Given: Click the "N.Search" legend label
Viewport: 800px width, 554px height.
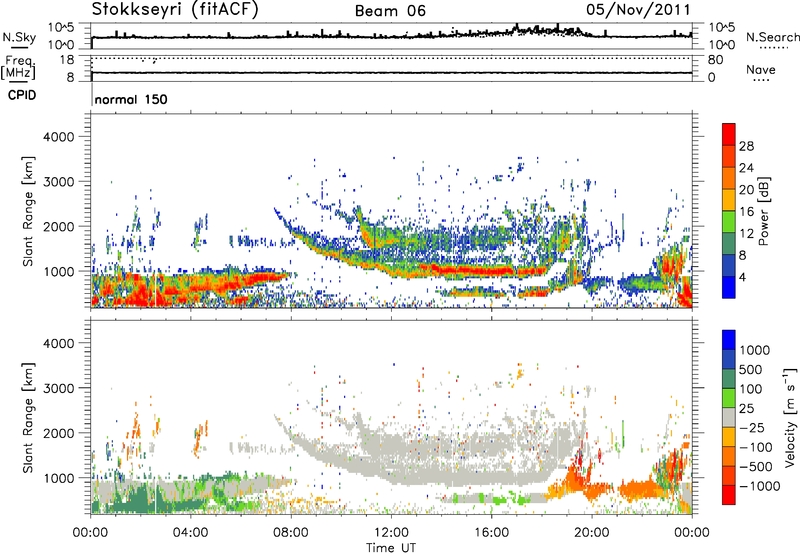Looking at the screenshot, I should pos(773,37).
